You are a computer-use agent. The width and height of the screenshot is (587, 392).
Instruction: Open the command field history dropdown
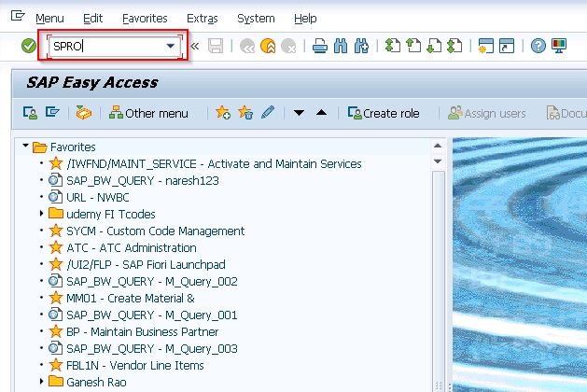point(171,46)
